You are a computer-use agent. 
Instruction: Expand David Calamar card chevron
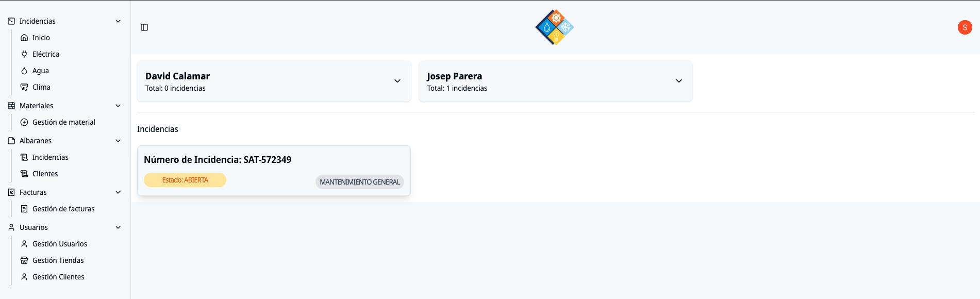pyautogui.click(x=397, y=81)
